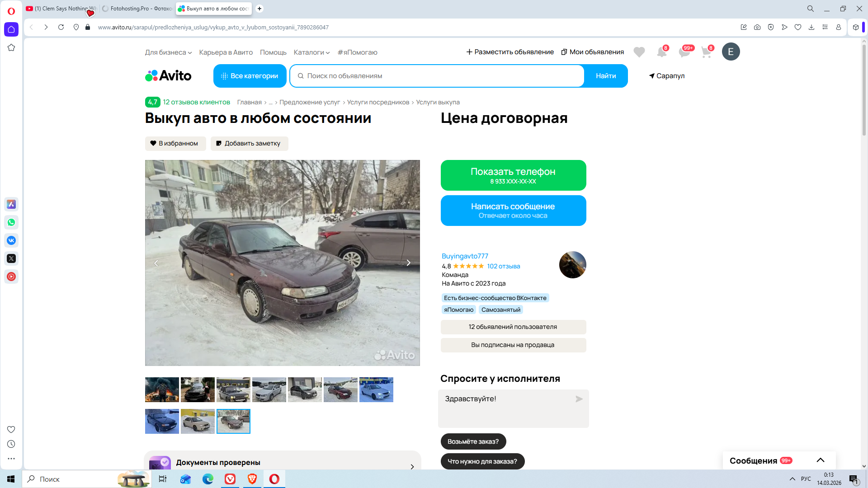
Task: Open 'Помощь' menu item
Action: click(273, 52)
